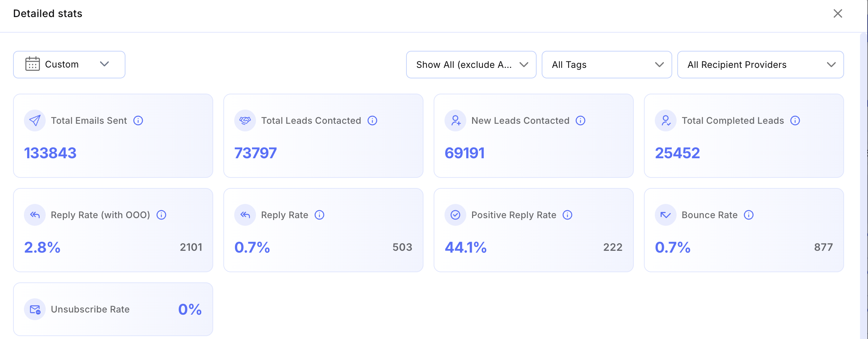Close the Detailed stats panel
Screen dimensions: 868x339
pyautogui.click(x=838, y=14)
